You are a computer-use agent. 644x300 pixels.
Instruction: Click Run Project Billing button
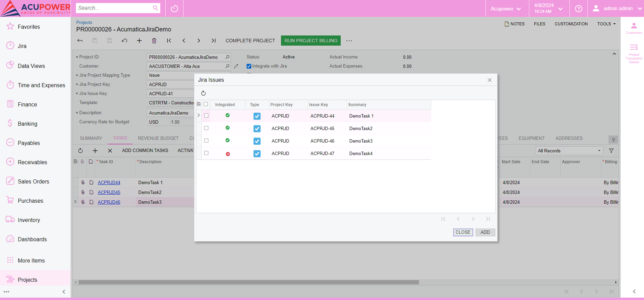(x=311, y=41)
